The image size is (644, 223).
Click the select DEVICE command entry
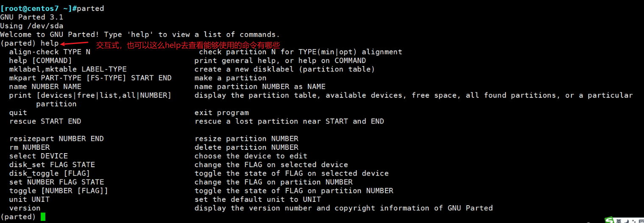click(x=38, y=156)
